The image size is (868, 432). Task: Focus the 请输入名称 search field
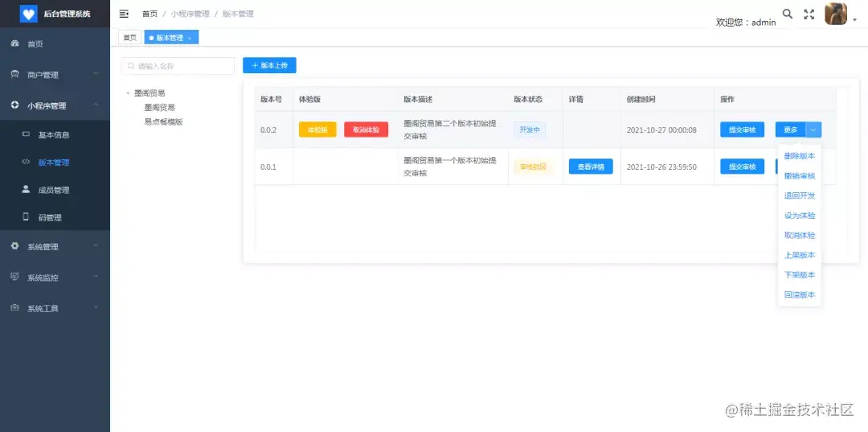point(178,66)
